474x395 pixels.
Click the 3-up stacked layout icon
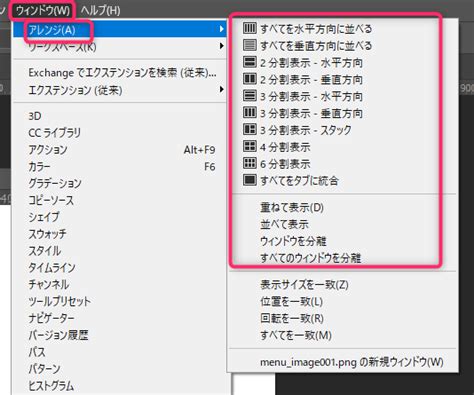pos(250,129)
